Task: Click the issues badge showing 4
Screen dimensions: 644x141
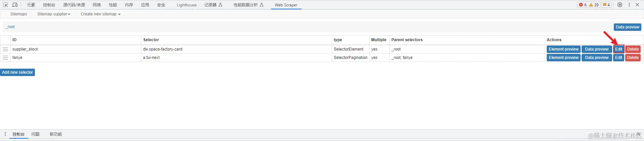Action: coord(606,5)
